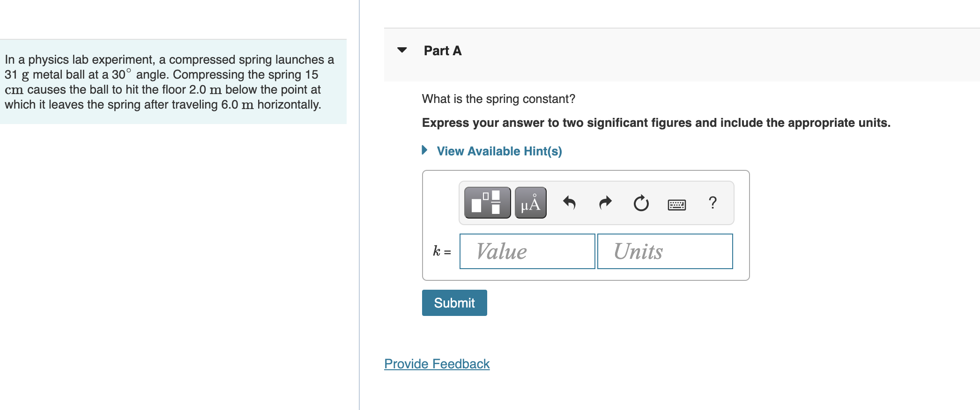Open the fraction templates tool
Image resolution: width=980 pixels, height=410 pixels.
point(487,203)
